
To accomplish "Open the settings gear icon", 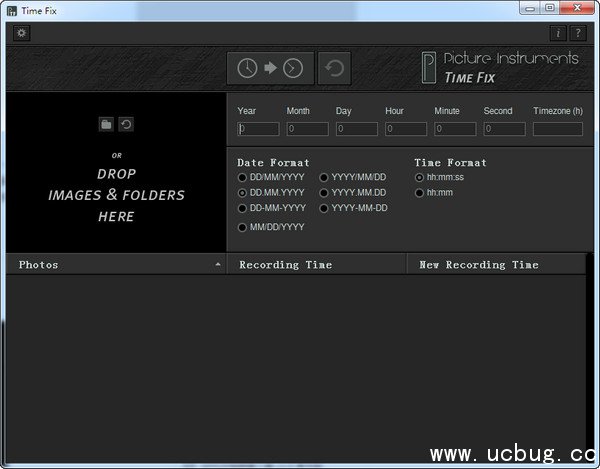I will pyautogui.click(x=21, y=33).
